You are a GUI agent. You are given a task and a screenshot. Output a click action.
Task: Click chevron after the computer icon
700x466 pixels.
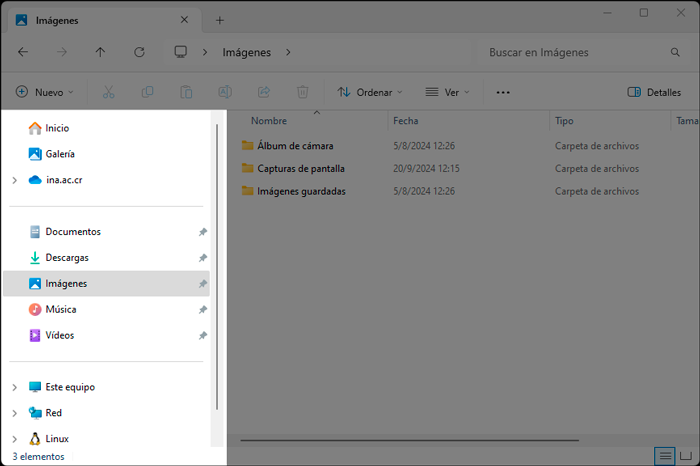pos(205,52)
